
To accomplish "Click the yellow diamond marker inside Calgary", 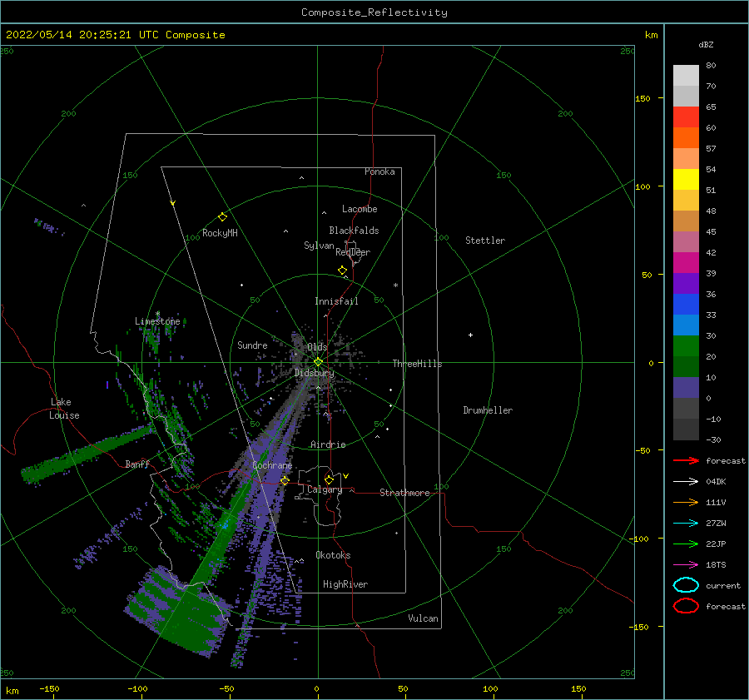I will 329,479.
